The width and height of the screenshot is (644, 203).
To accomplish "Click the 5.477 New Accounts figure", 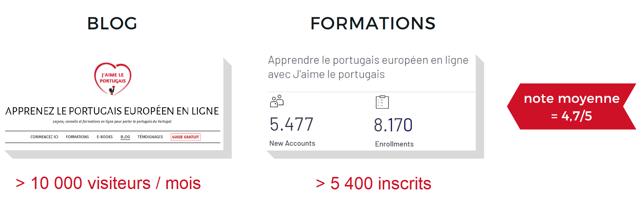I will tap(291, 124).
